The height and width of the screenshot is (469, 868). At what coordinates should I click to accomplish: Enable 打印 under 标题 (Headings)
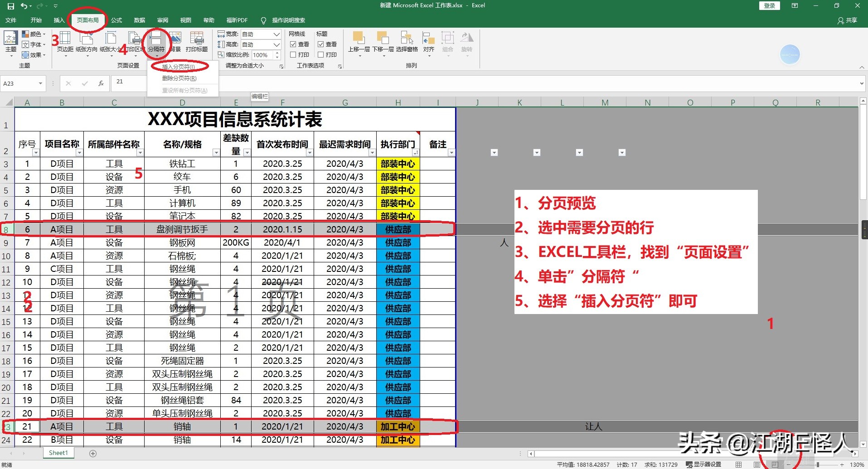[321, 54]
